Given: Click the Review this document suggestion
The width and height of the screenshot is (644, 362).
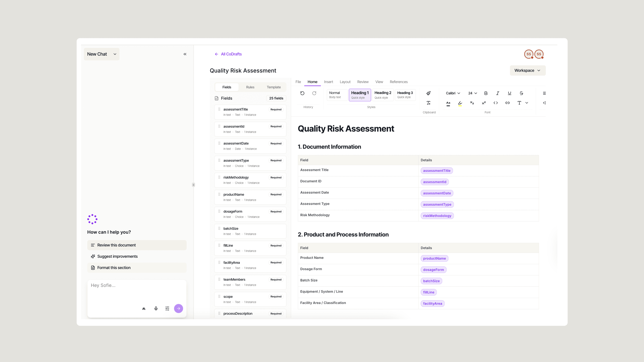Looking at the screenshot, I should [117, 245].
